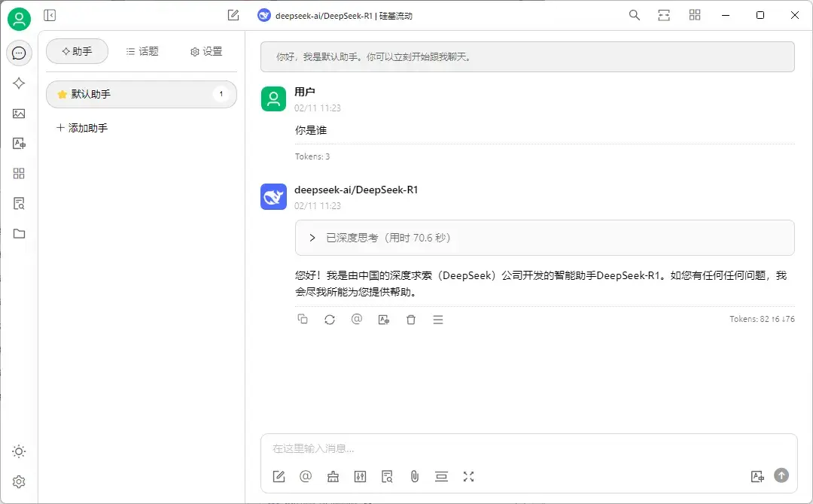Image resolution: width=813 pixels, height=504 pixels.
Task: Open the sliders parameter settings icon in input toolbar
Action: click(361, 477)
